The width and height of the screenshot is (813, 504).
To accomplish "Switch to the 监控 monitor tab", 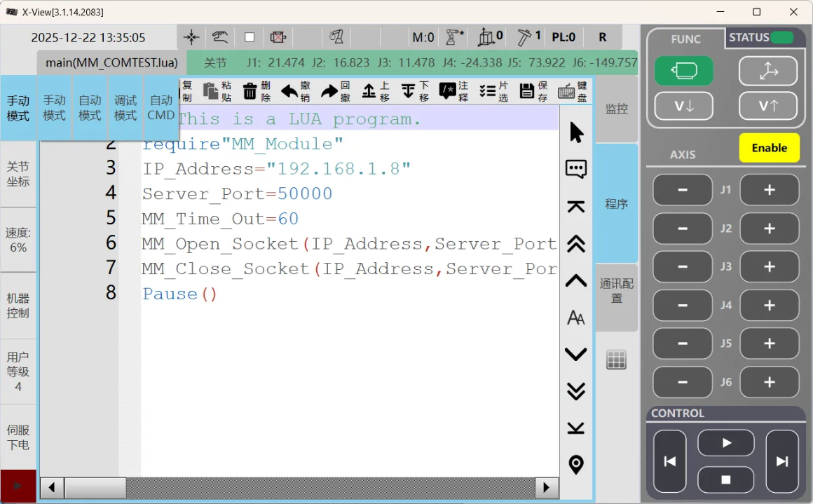I will [x=617, y=109].
